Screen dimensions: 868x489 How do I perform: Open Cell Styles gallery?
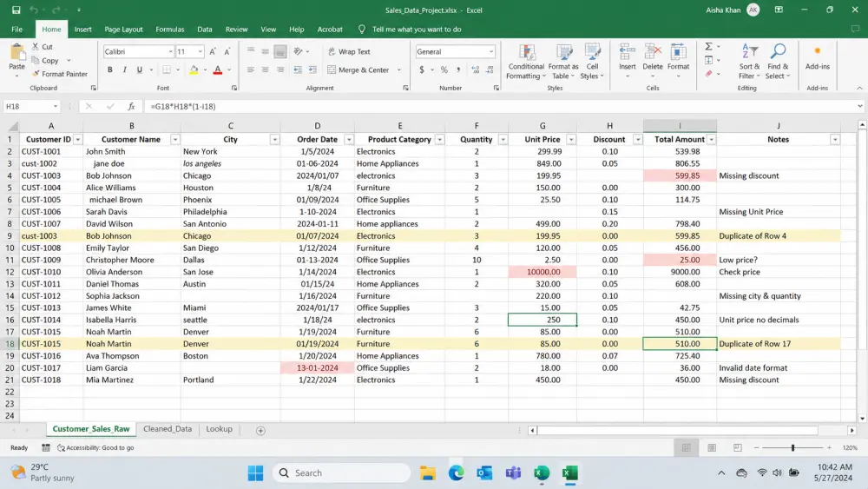pos(592,62)
